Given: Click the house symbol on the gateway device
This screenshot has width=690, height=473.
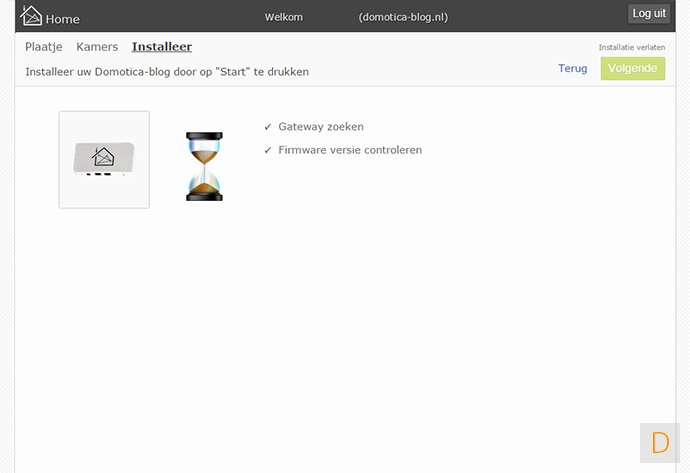Looking at the screenshot, I should coord(103,157).
